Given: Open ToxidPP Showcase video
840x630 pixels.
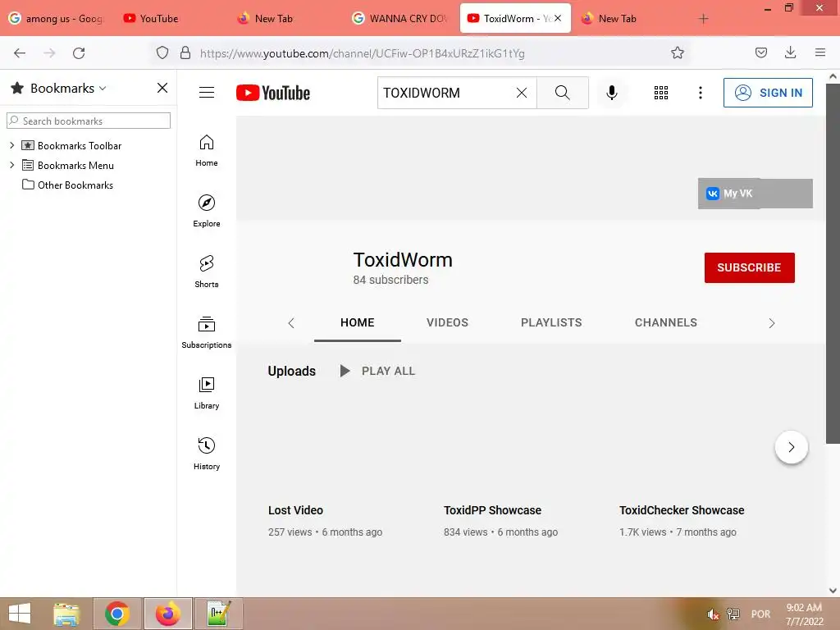Looking at the screenshot, I should coord(492,510).
